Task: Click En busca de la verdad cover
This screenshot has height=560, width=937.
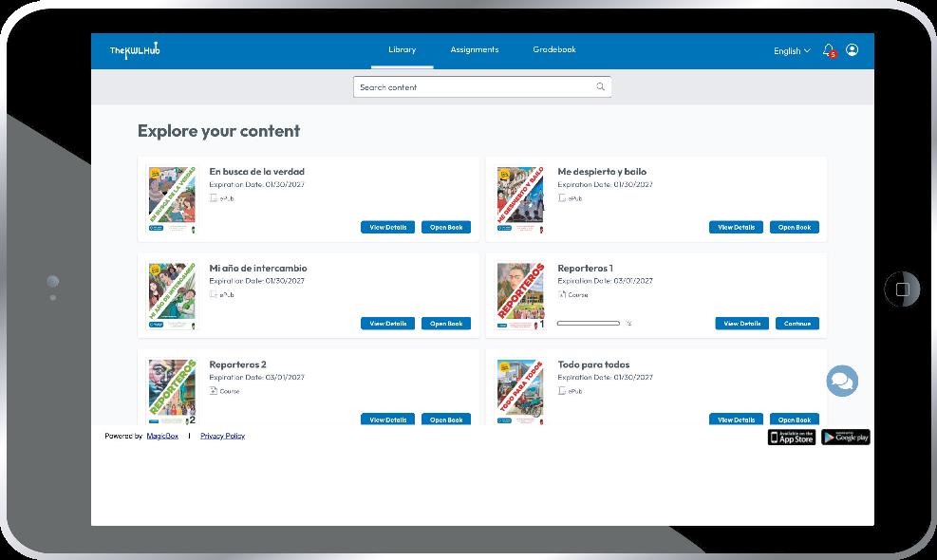Action: coord(172,199)
